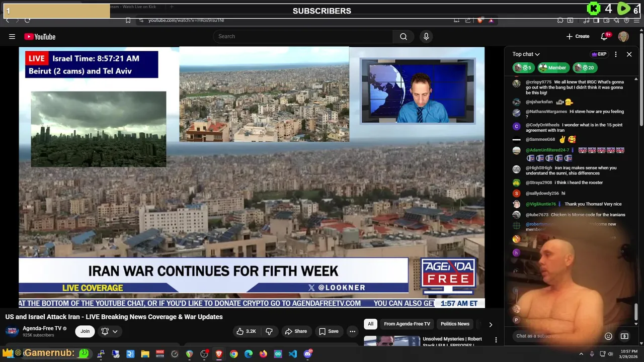644x362 pixels.
Task: Dislike the video with thumbs down
Action: click(x=269, y=331)
